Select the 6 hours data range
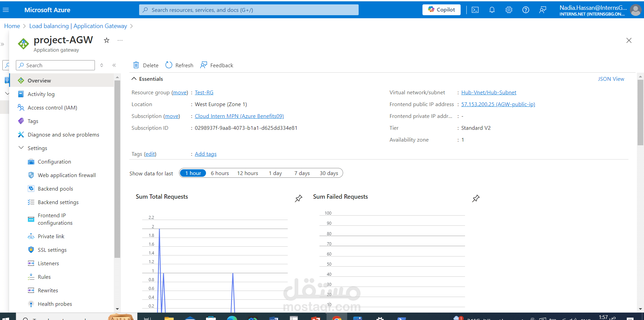The image size is (644, 320). pos(220,173)
